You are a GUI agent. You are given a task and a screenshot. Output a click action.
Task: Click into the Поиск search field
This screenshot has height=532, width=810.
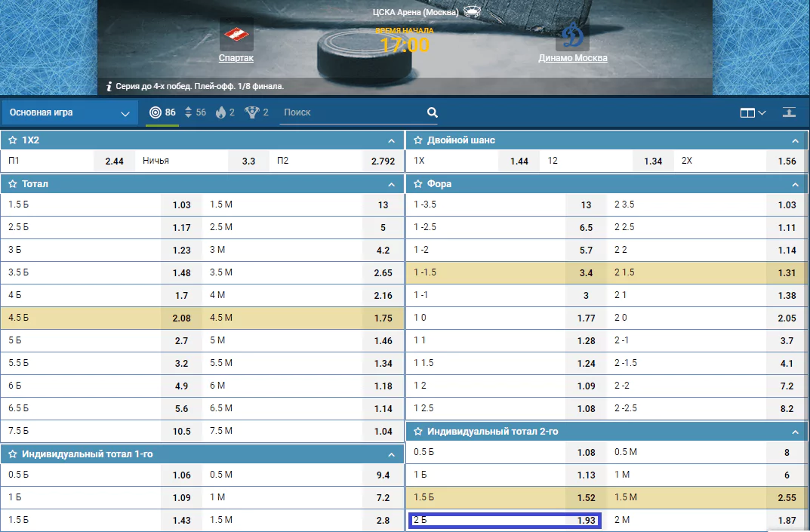coord(353,112)
